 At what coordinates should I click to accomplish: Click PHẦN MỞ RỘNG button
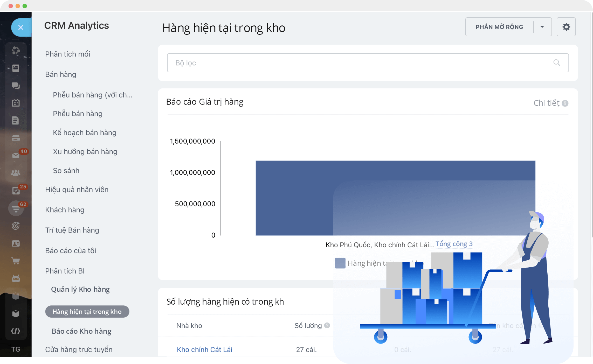tap(499, 27)
